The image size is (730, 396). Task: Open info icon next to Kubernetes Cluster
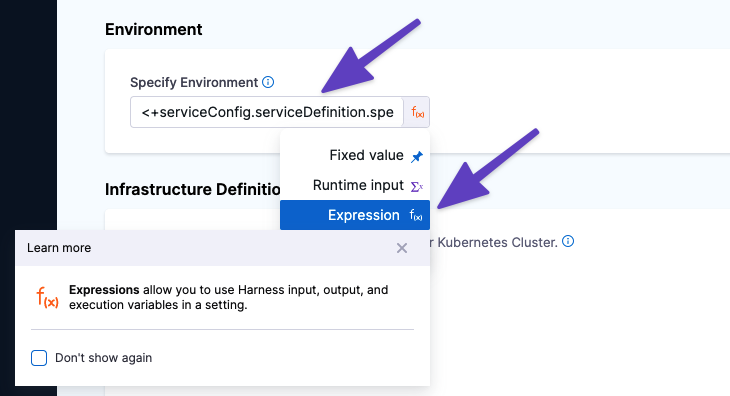568,242
